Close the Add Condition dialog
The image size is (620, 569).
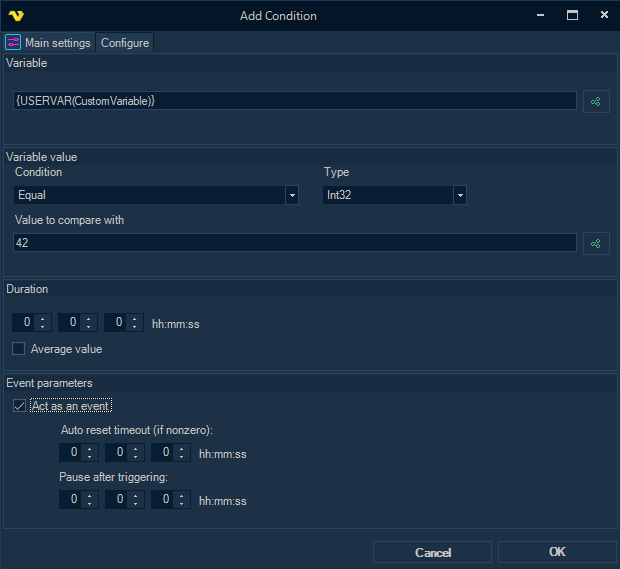tap(603, 15)
